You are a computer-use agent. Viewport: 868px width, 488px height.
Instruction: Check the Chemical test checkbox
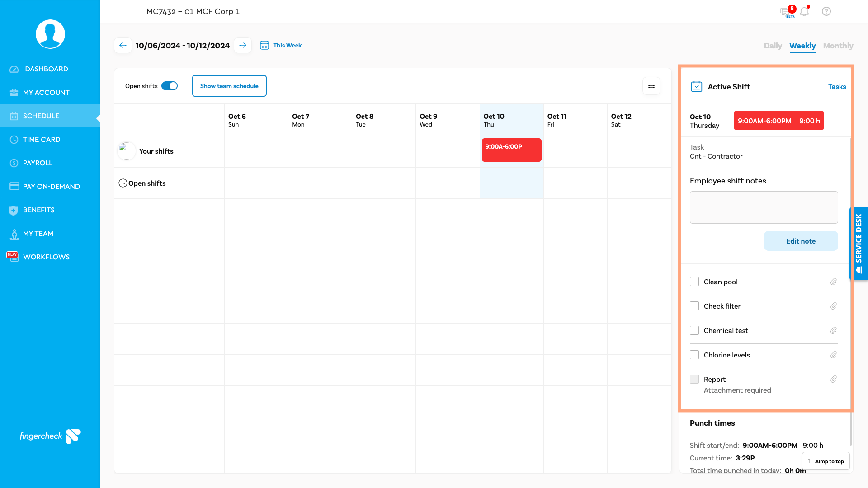(694, 331)
